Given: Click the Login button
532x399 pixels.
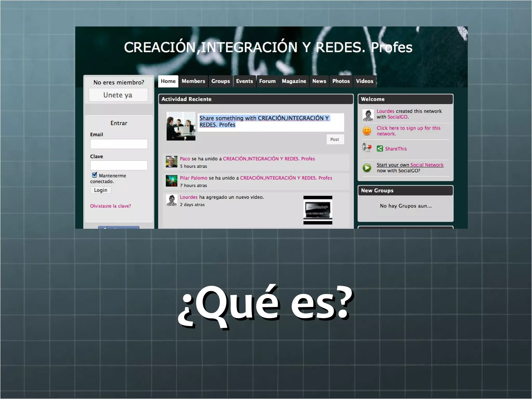Looking at the screenshot, I should [x=101, y=190].
